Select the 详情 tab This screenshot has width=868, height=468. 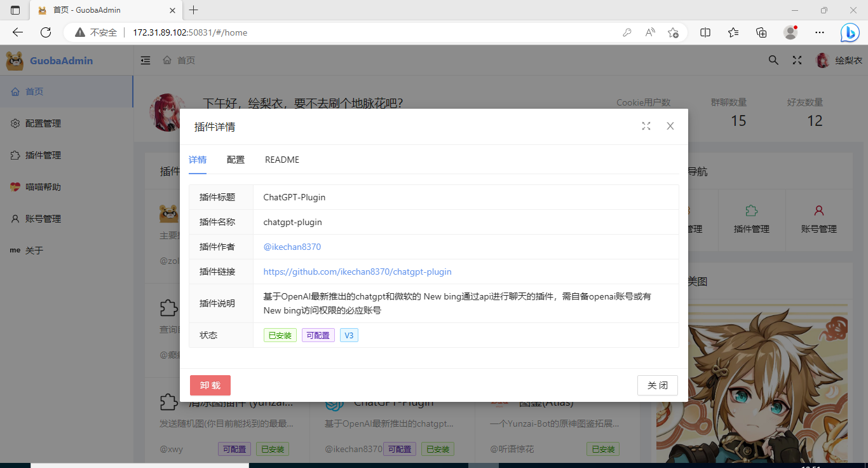click(x=198, y=160)
